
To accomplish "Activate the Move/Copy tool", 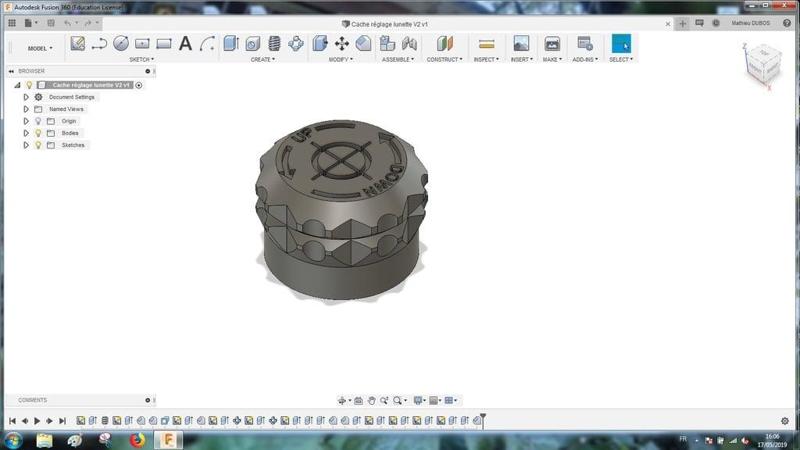I will pyautogui.click(x=341, y=44).
